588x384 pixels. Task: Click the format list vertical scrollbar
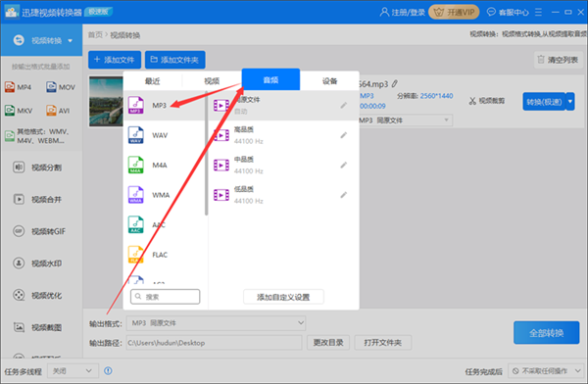pyautogui.click(x=206, y=154)
